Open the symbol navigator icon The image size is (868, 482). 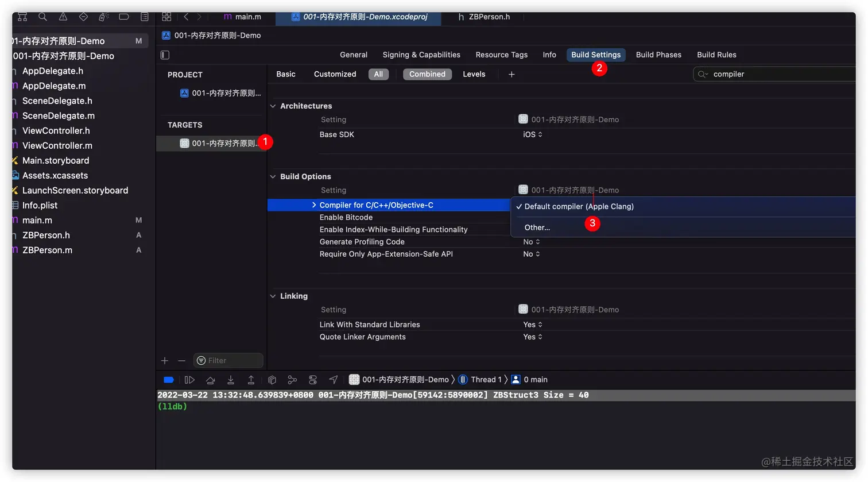(x=22, y=17)
